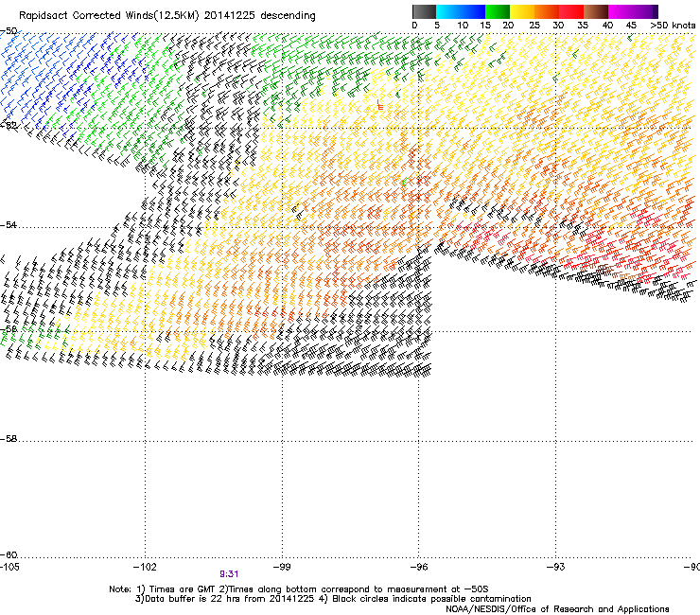Click the '20141225 descending' title text
The height and width of the screenshot is (615, 700).
pyautogui.click(x=260, y=16)
